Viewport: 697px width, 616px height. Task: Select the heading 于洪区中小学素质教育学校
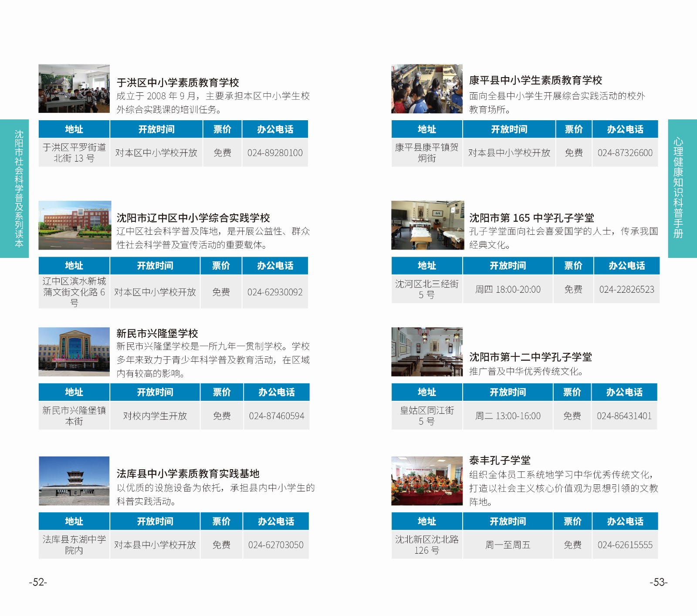(178, 82)
